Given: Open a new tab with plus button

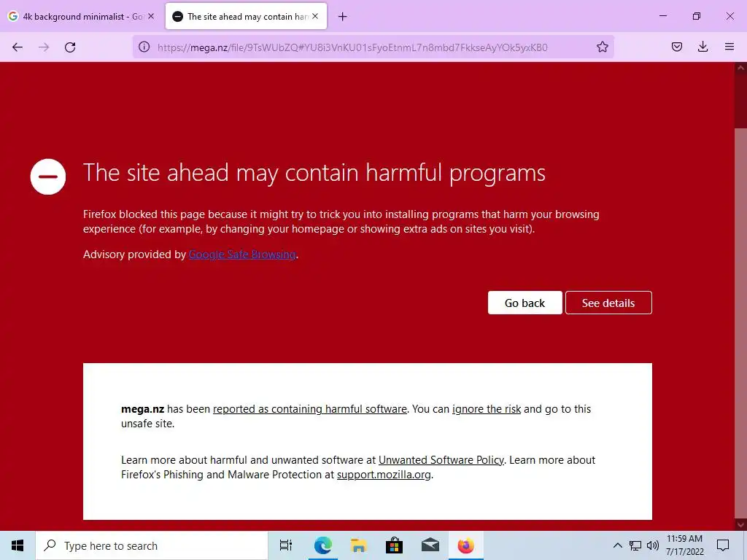Looking at the screenshot, I should [x=343, y=17].
